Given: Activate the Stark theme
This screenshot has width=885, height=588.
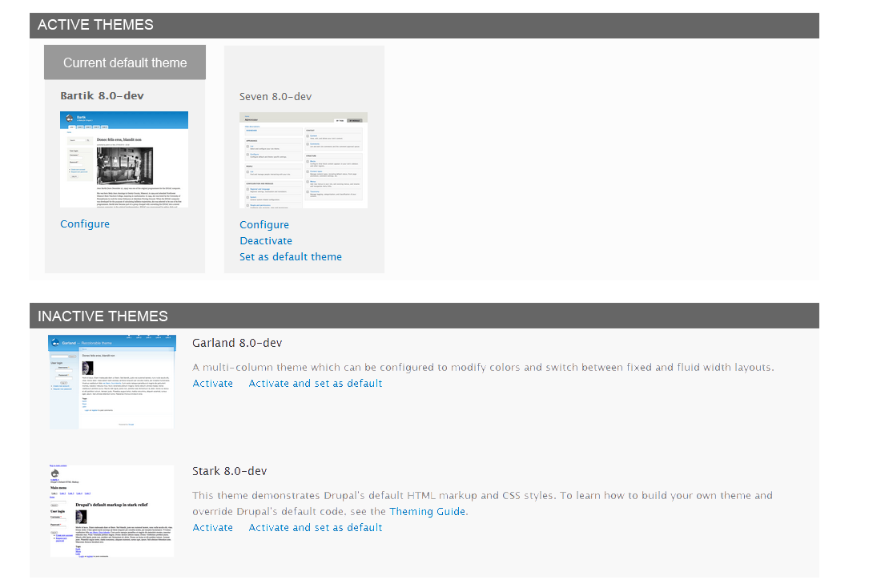Looking at the screenshot, I should coord(213,528).
